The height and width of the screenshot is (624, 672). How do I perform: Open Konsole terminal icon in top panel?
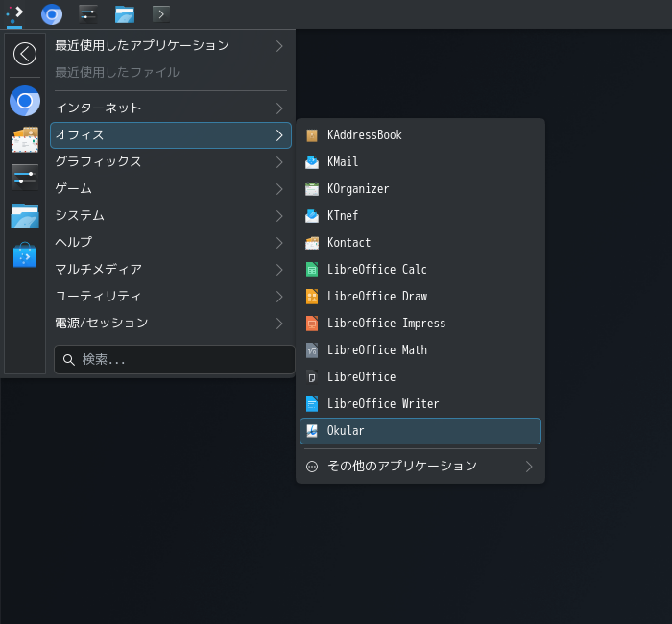click(x=161, y=14)
